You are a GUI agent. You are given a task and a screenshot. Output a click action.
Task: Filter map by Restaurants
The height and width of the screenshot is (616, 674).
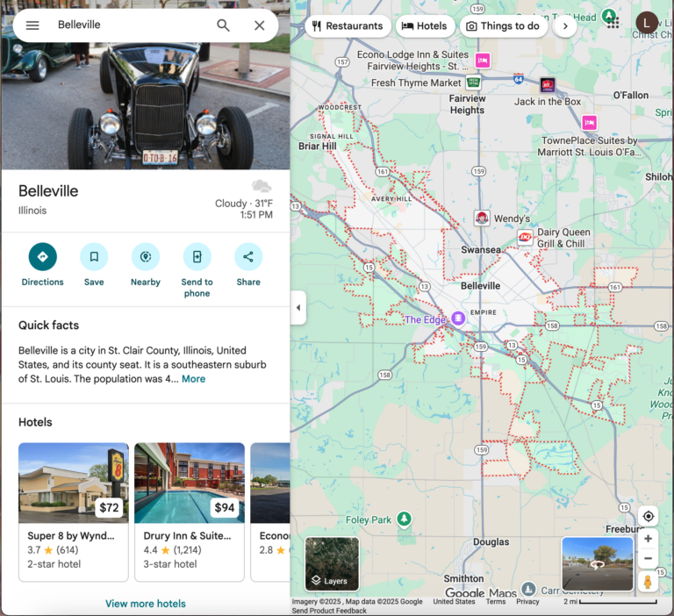(348, 26)
